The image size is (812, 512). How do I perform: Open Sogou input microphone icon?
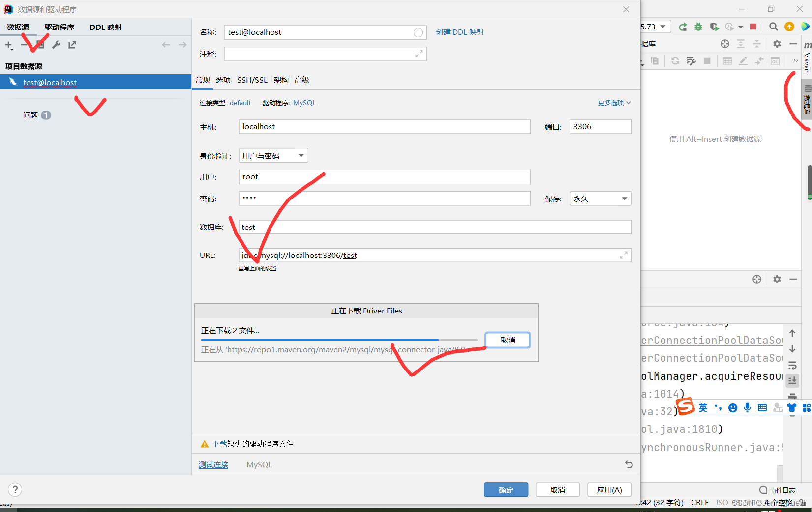(x=748, y=407)
